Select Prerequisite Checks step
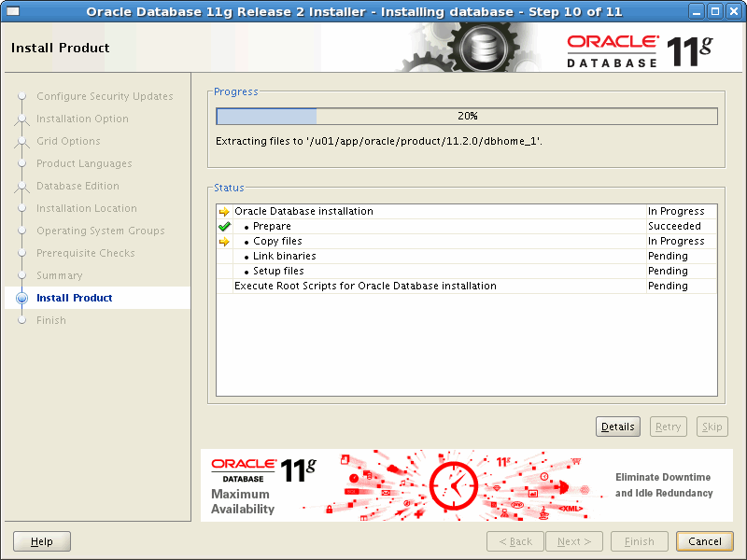This screenshot has height=560, width=747. pyautogui.click(x=86, y=253)
